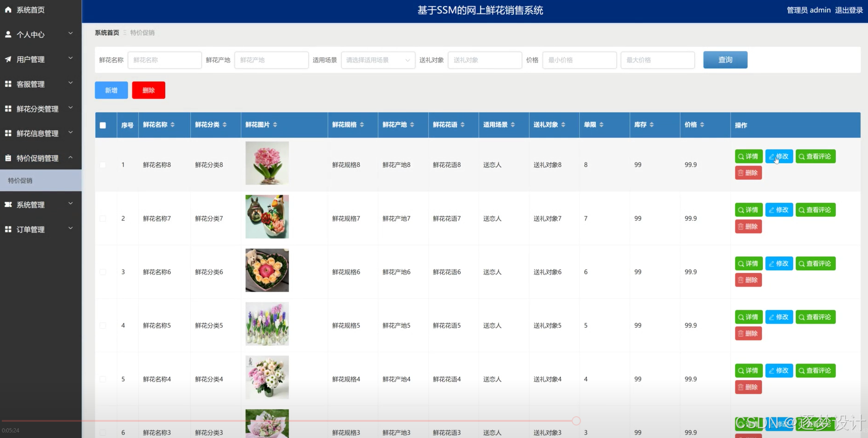Focus the 最小价格 input field
This screenshot has width=868, height=438.
coord(580,60)
